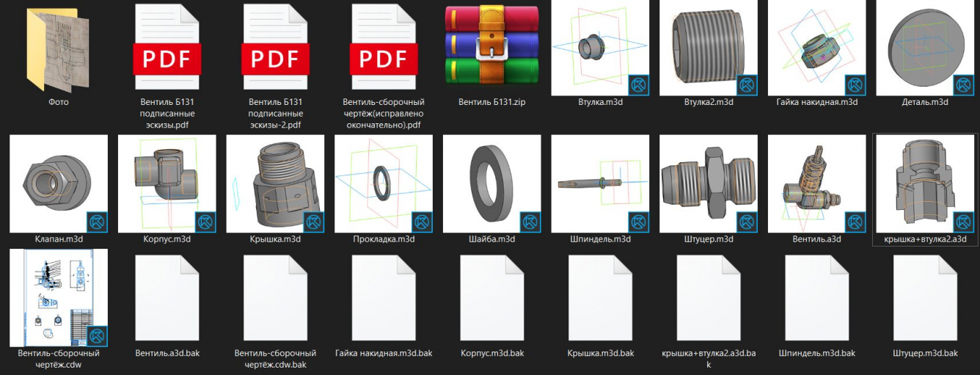
Task: Select Втулка.m3d model thumbnail
Action: (x=600, y=47)
